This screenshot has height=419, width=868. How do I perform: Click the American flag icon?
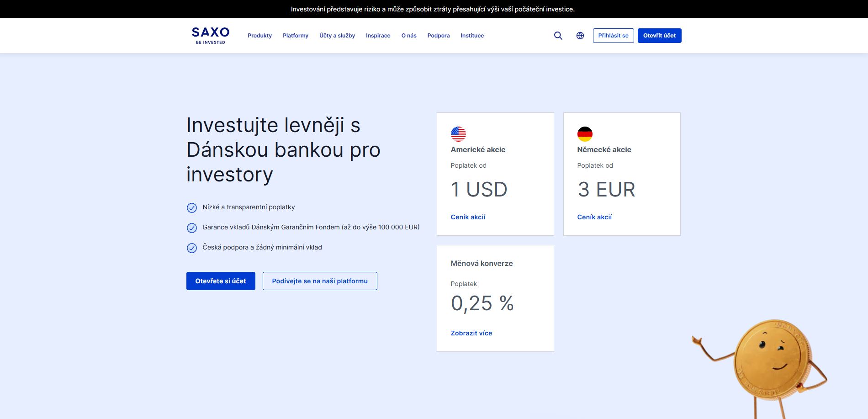[458, 134]
